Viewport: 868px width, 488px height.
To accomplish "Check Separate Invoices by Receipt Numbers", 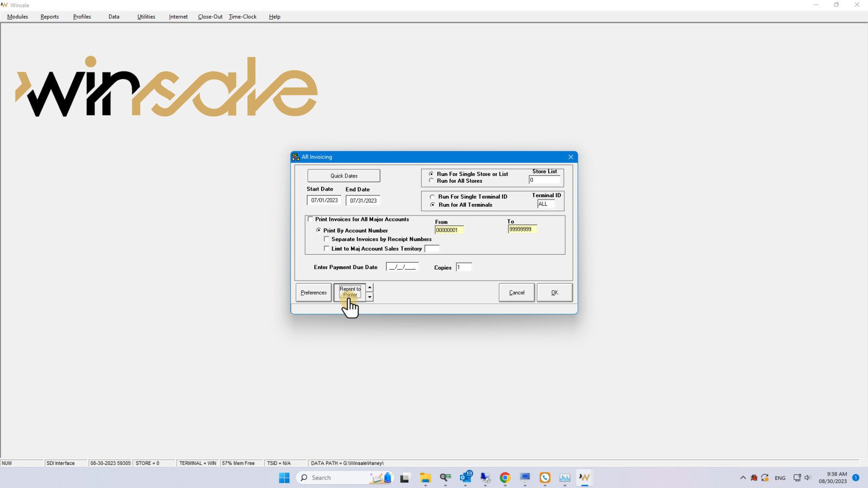I will [x=326, y=239].
